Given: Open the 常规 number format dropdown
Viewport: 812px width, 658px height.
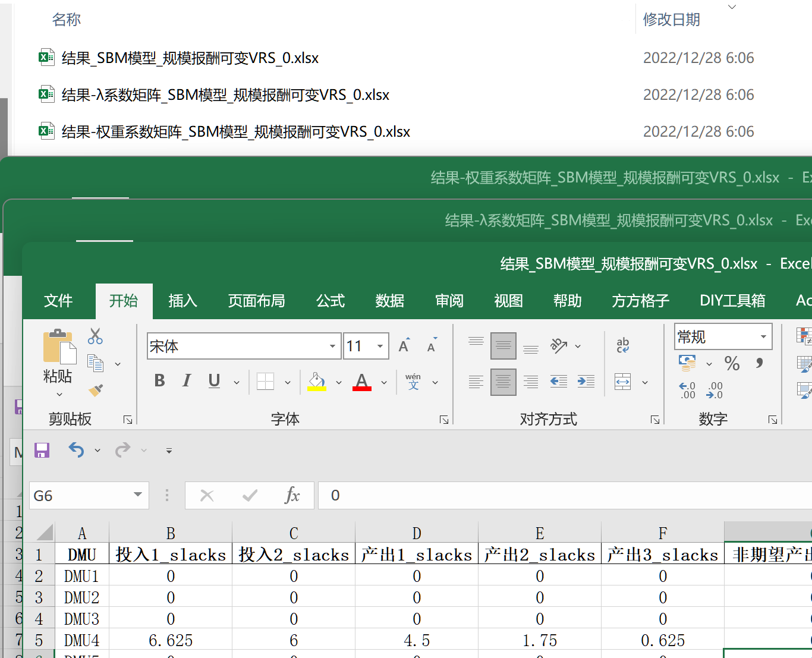Looking at the screenshot, I should coord(764,336).
